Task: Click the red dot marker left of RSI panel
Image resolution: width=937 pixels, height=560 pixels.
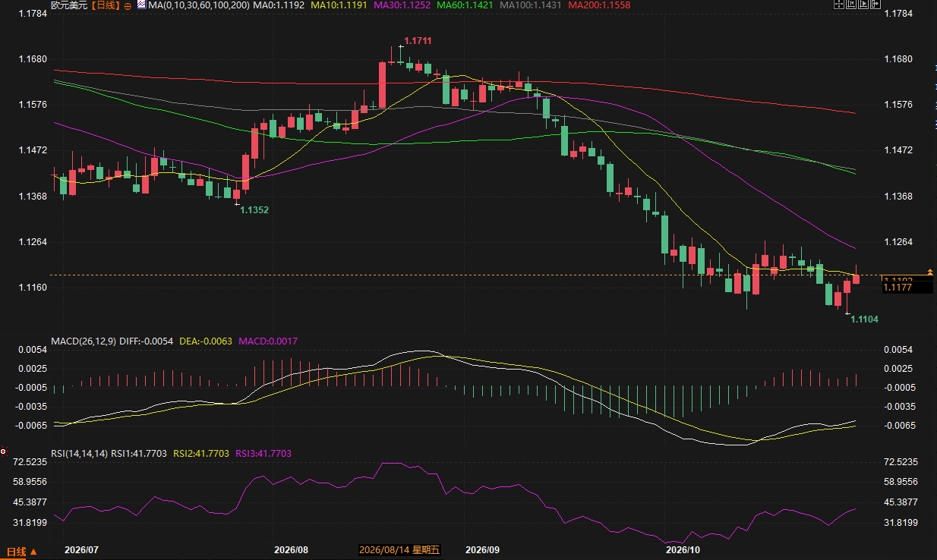Action: point(4,452)
